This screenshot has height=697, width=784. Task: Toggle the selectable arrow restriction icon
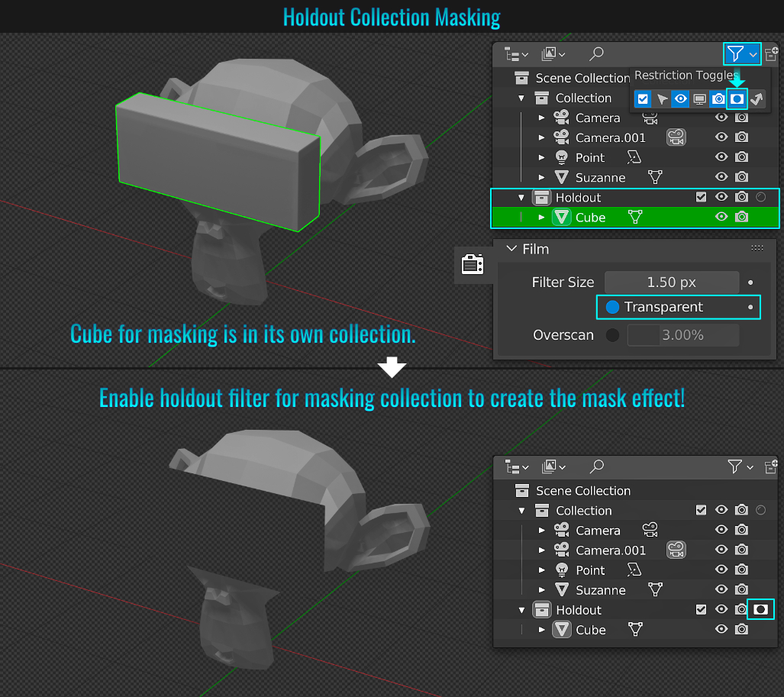coord(662,99)
